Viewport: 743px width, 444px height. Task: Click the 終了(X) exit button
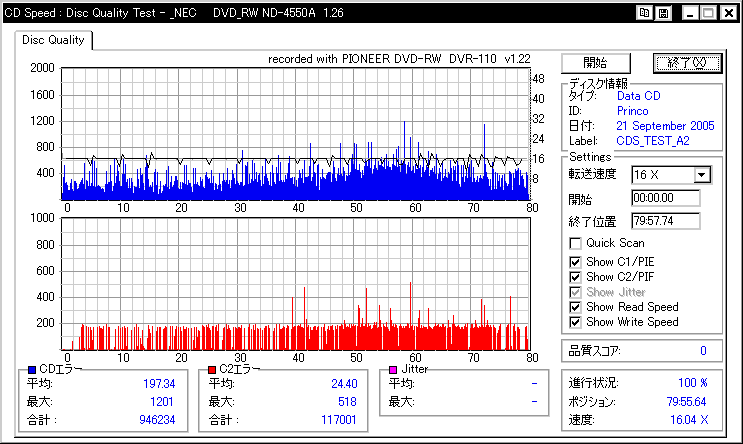687,63
